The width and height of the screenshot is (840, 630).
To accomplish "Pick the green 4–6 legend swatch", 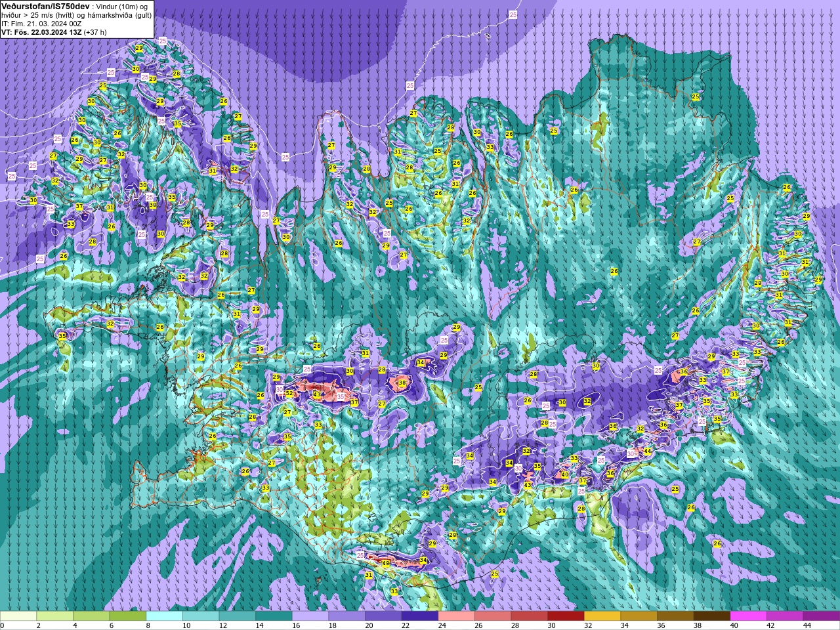I will pos(91,616).
